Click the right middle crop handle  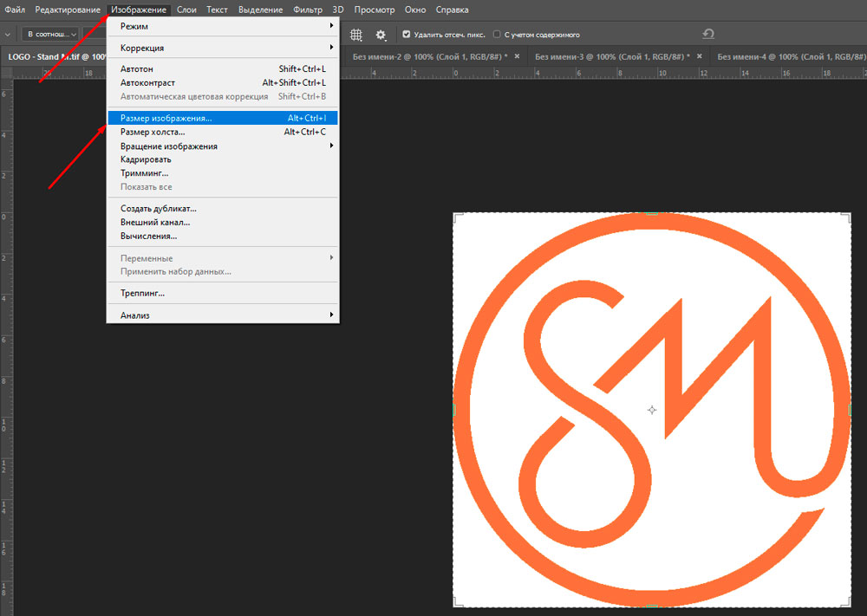[x=850, y=410]
